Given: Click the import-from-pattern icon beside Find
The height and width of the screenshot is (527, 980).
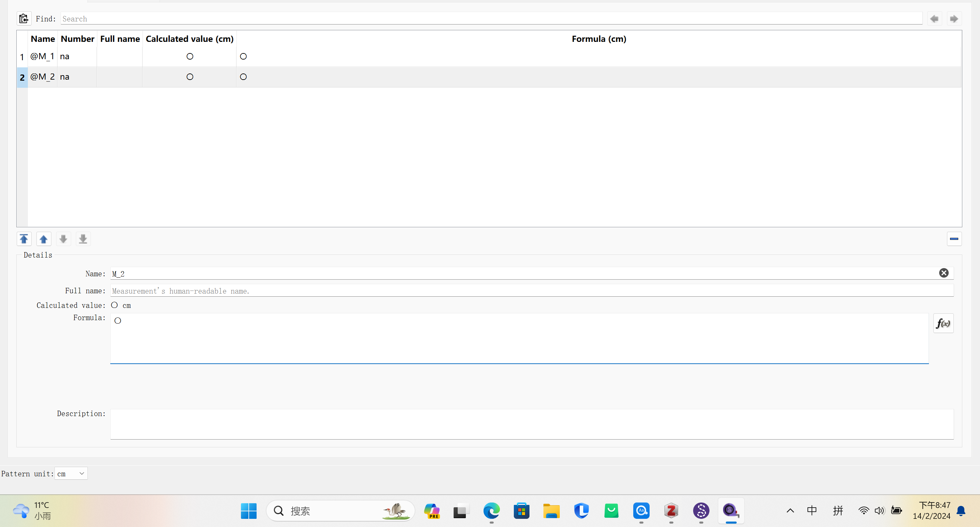Looking at the screenshot, I should tap(23, 18).
